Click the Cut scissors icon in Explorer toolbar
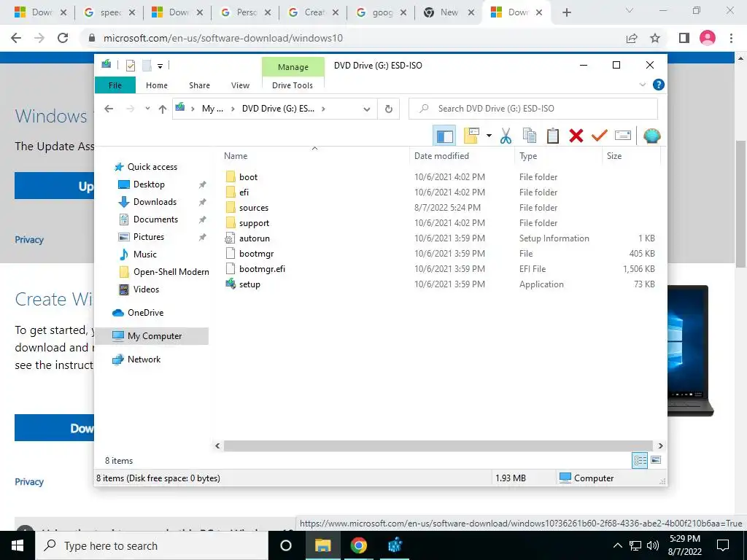The width and height of the screenshot is (747, 560). [506, 136]
